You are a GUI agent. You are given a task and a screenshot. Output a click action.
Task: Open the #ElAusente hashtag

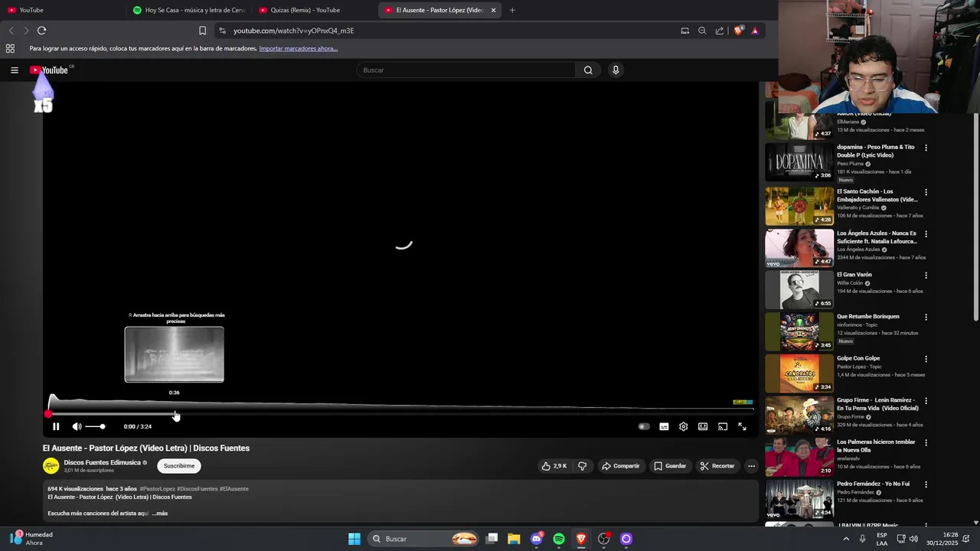(x=234, y=488)
